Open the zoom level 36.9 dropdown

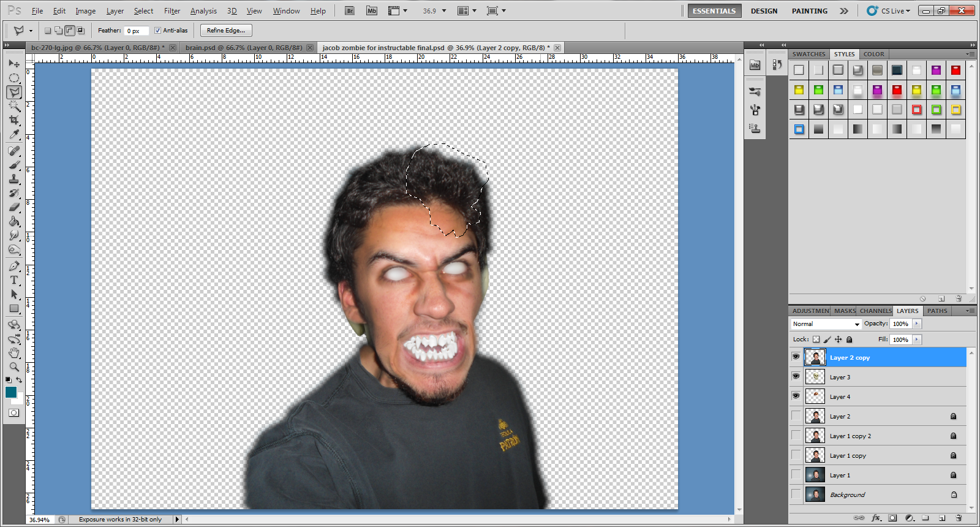[444, 11]
